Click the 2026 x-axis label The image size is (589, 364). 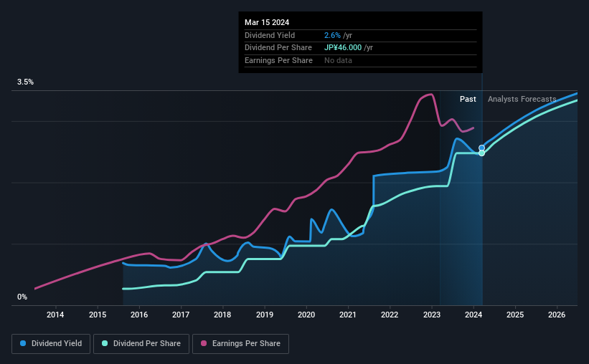[557, 315]
